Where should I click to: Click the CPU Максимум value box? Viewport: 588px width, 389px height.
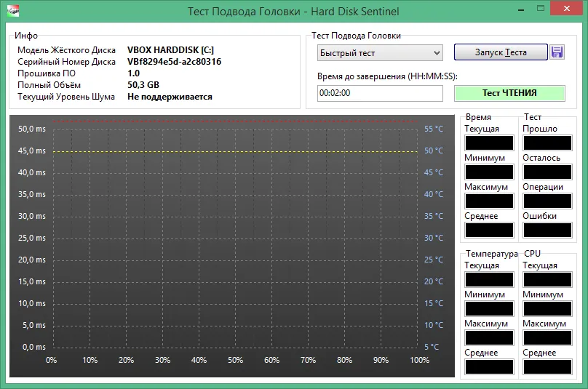[x=547, y=337]
